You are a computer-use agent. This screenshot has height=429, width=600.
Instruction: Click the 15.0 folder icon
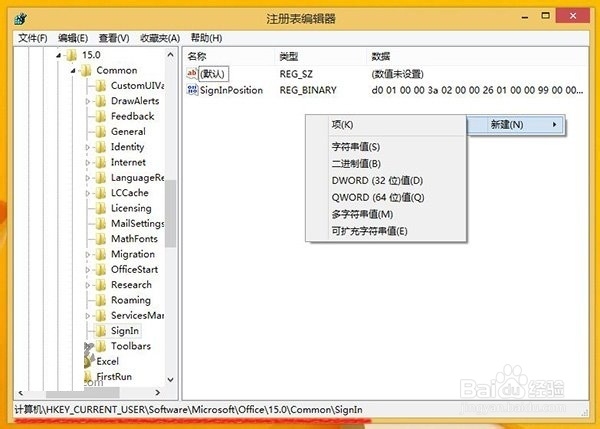tap(71, 55)
